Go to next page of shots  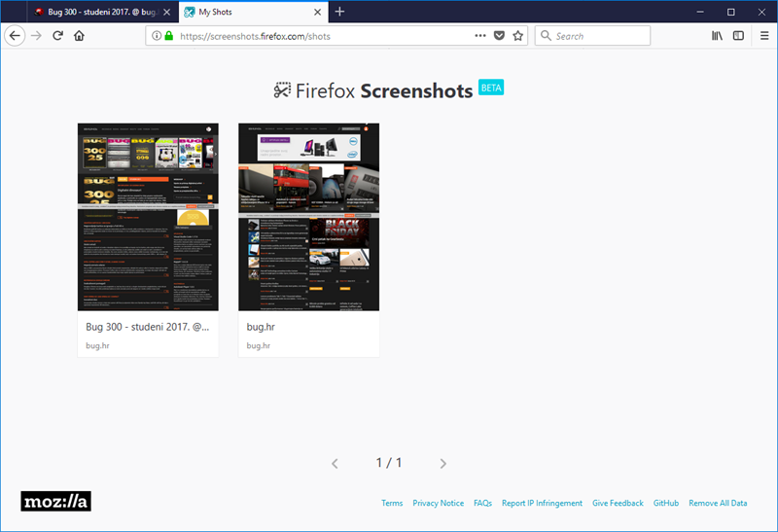[x=442, y=464]
